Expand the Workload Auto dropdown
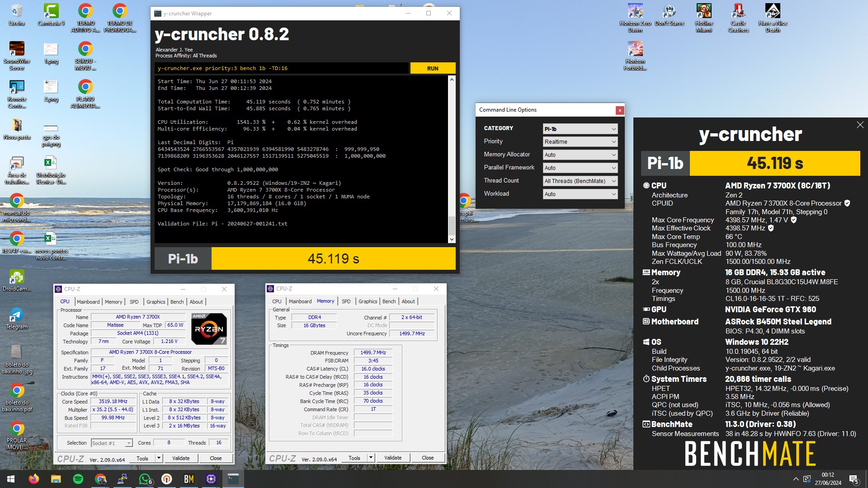This screenshot has width=868, height=488. point(580,194)
